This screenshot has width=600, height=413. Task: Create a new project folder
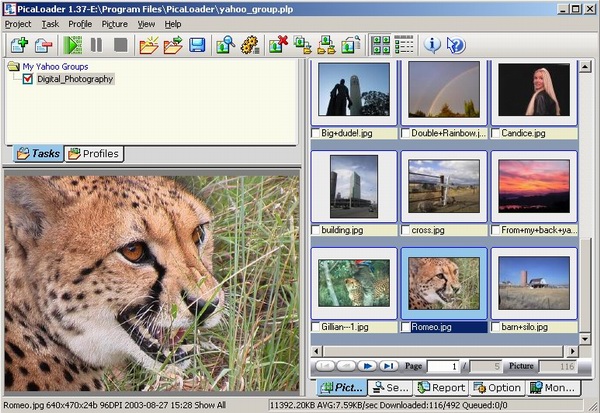(149, 45)
